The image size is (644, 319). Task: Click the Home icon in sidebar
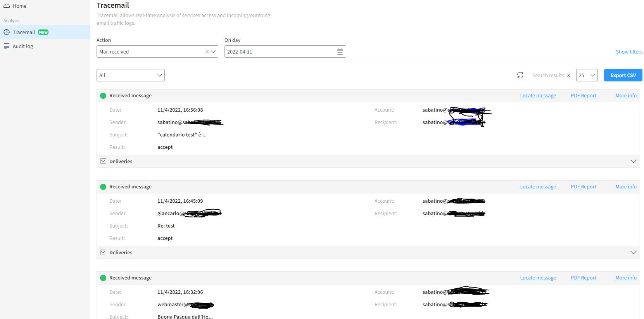[7, 6]
